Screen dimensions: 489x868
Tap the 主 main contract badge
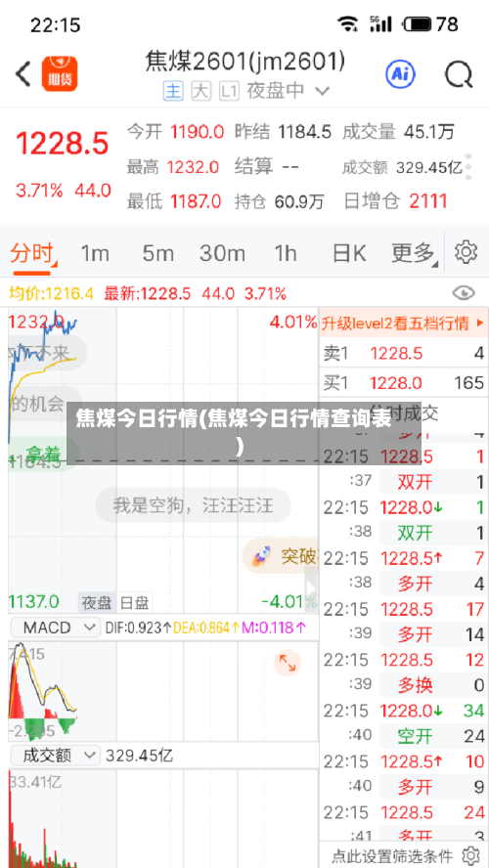(173, 91)
